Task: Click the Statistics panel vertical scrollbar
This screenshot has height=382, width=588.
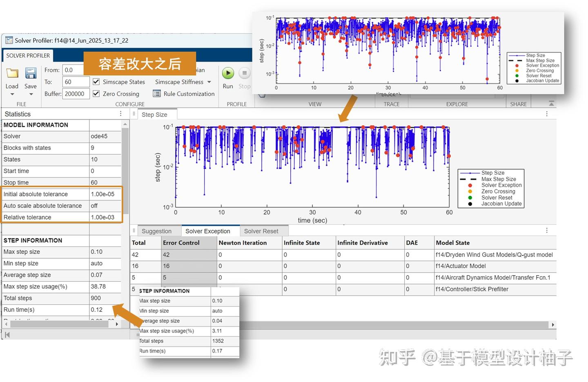Action: coord(125,171)
